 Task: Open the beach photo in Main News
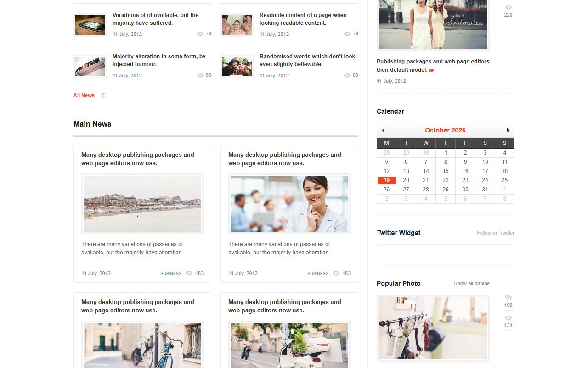click(x=142, y=204)
